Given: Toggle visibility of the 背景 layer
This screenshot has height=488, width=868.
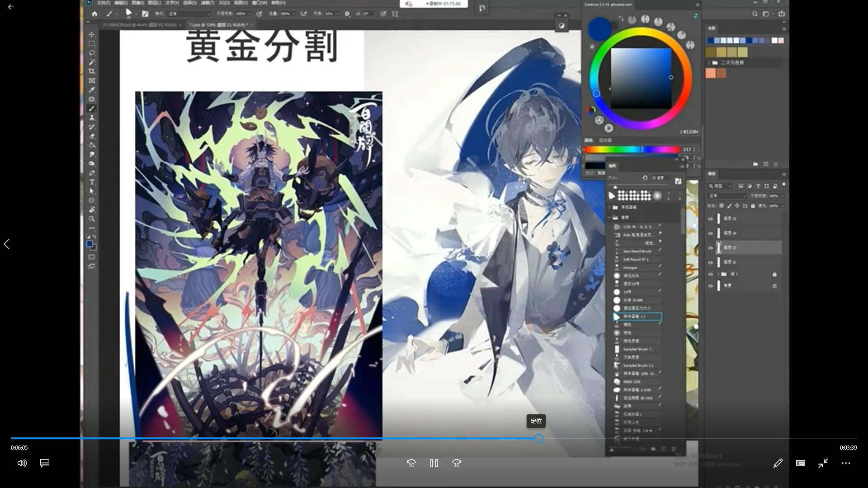Looking at the screenshot, I should 710,286.
